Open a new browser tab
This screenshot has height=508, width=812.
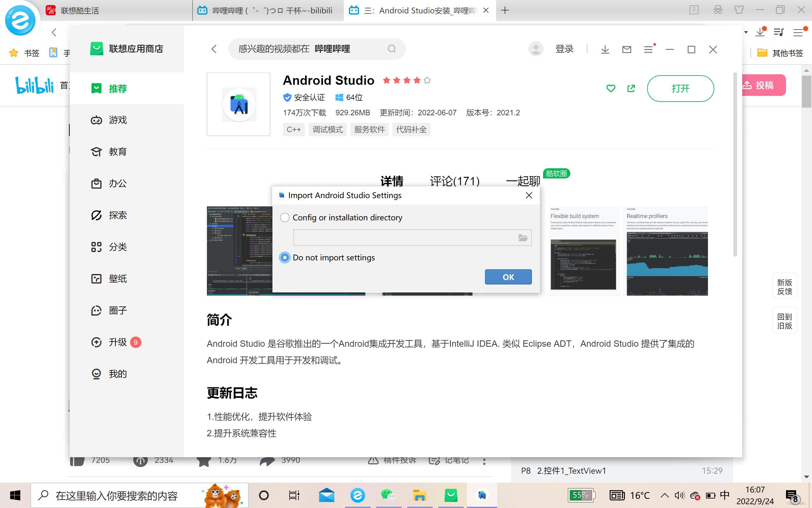(505, 10)
